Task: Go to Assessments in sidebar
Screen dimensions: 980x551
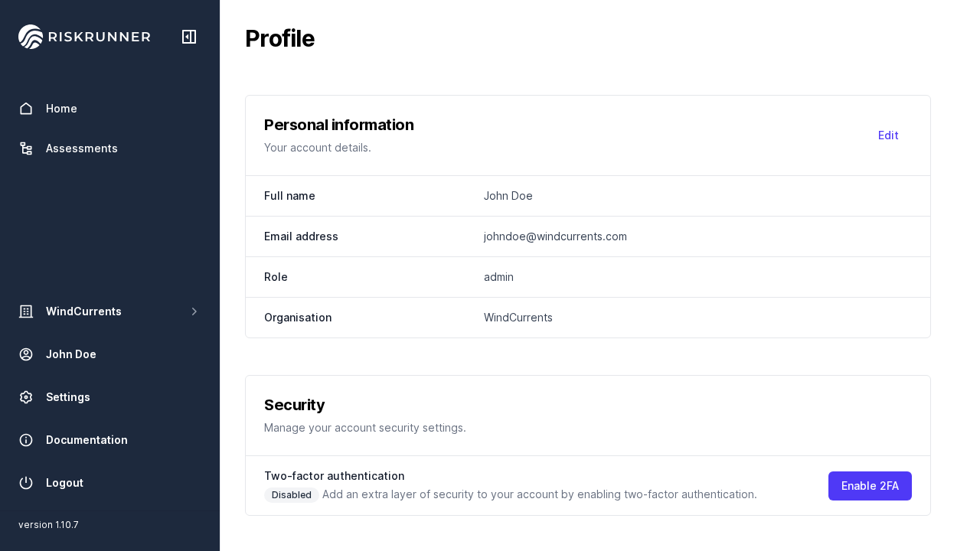Action: [81, 148]
